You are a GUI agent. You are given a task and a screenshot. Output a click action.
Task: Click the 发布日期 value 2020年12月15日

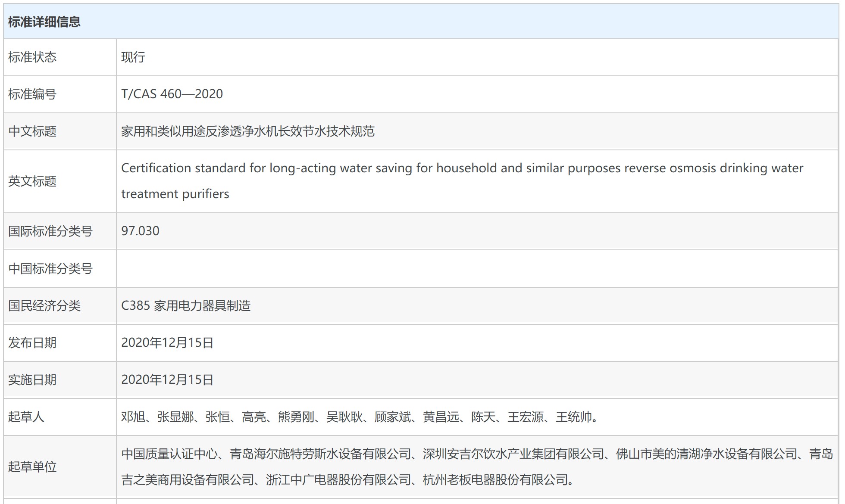click(167, 343)
